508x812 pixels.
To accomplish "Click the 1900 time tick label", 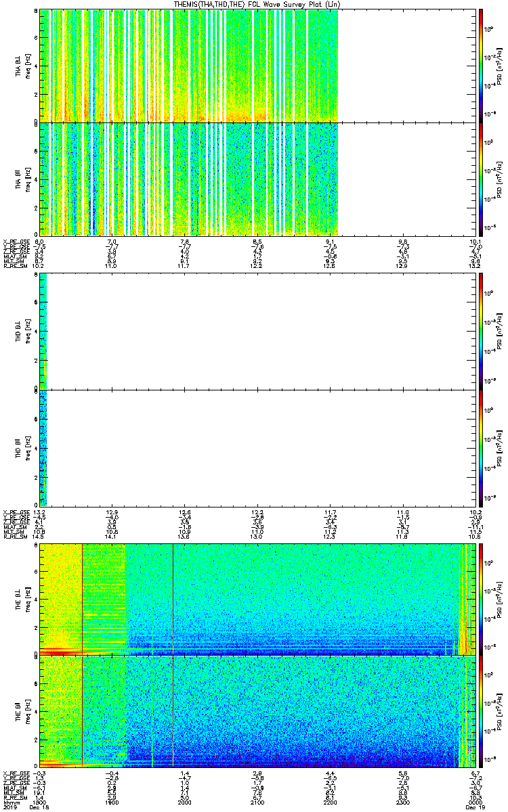I will (112, 803).
